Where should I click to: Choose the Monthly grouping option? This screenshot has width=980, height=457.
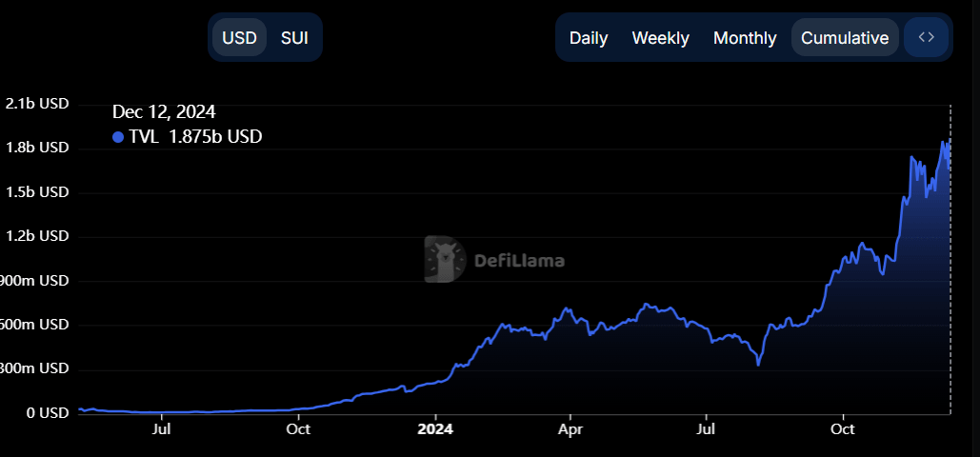point(745,38)
